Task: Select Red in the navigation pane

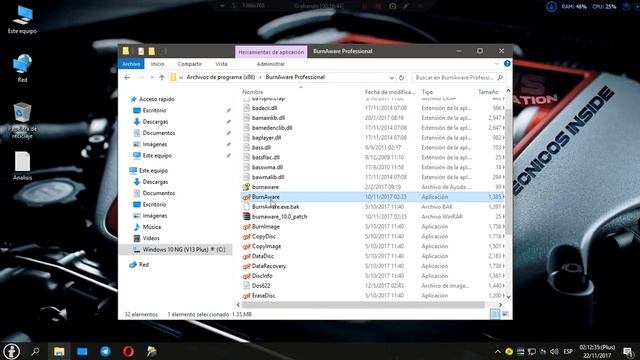Action: (144, 265)
